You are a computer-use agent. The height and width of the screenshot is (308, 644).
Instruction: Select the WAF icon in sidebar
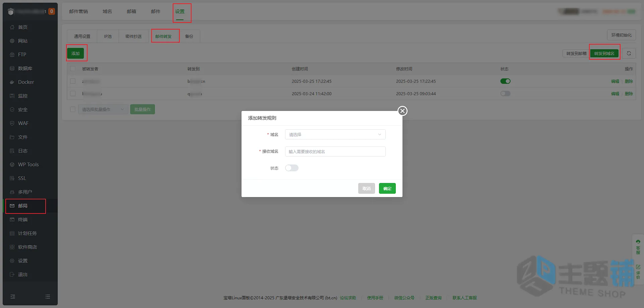pyautogui.click(x=12, y=123)
